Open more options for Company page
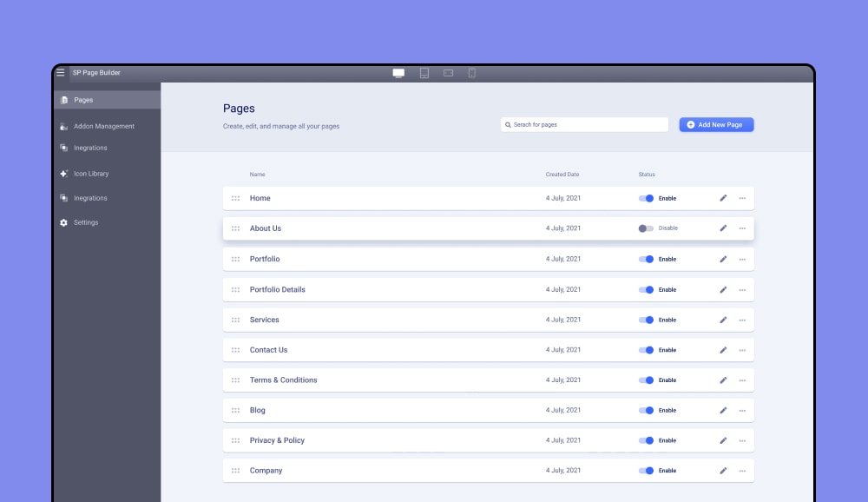 pos(742,471)
